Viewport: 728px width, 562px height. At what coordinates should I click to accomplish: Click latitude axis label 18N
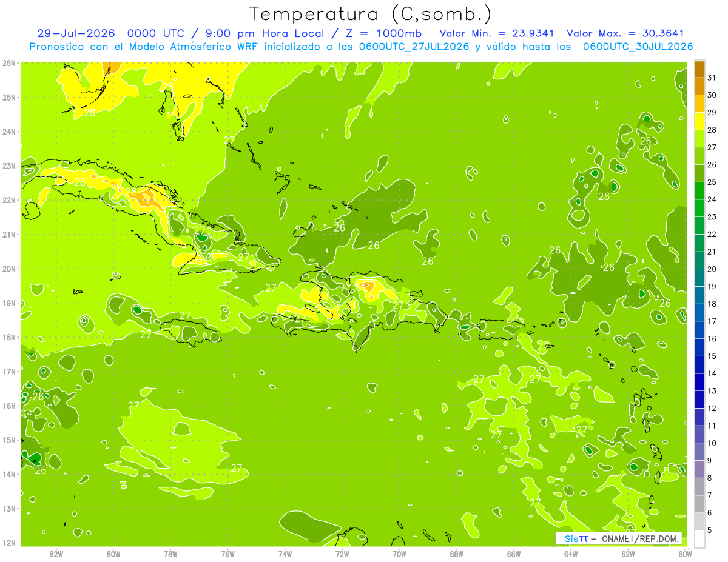point(8,336)
